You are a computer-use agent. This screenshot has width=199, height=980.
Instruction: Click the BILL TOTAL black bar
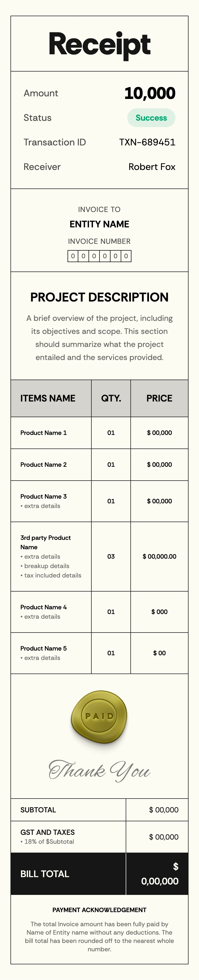pyautogui.click(x=45, y=874)
